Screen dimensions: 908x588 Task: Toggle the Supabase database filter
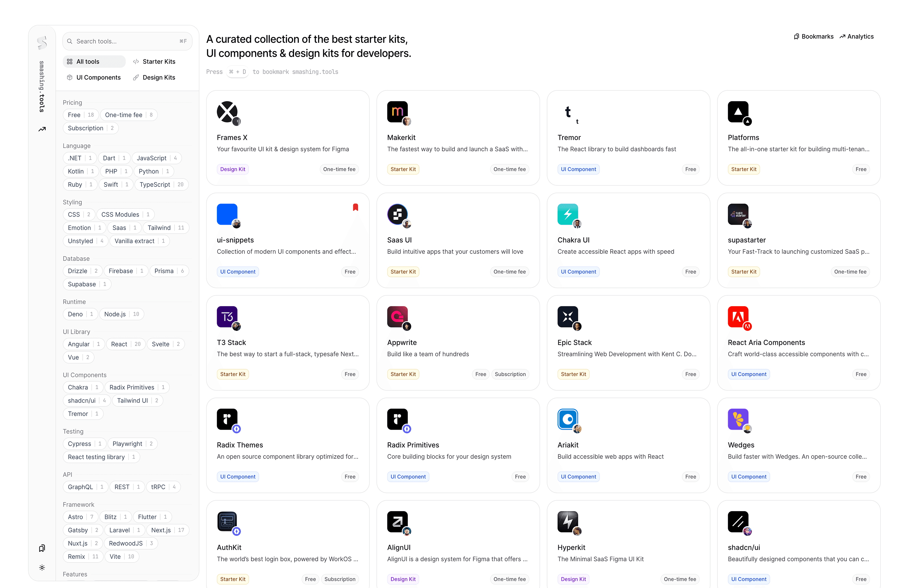(x=87, y=284)
